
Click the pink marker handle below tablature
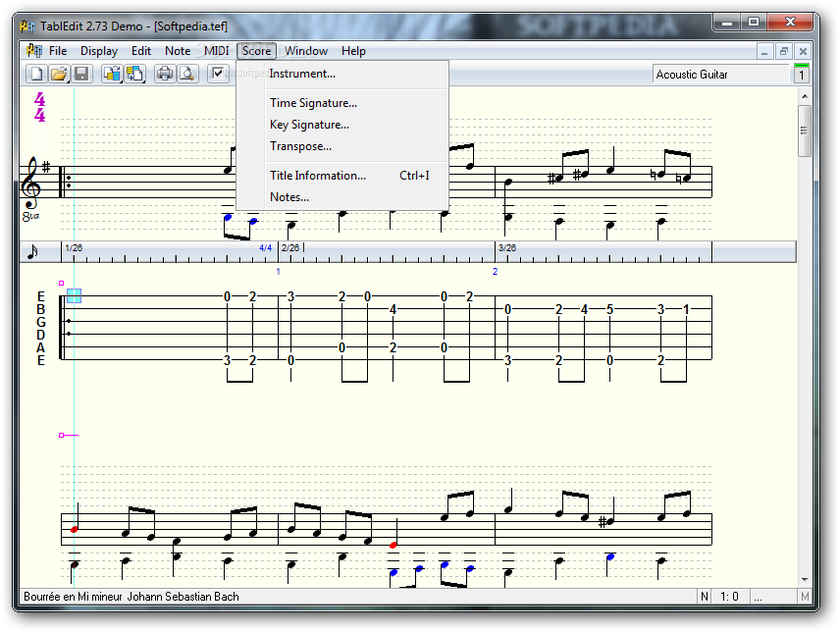(x=61, y=435)
